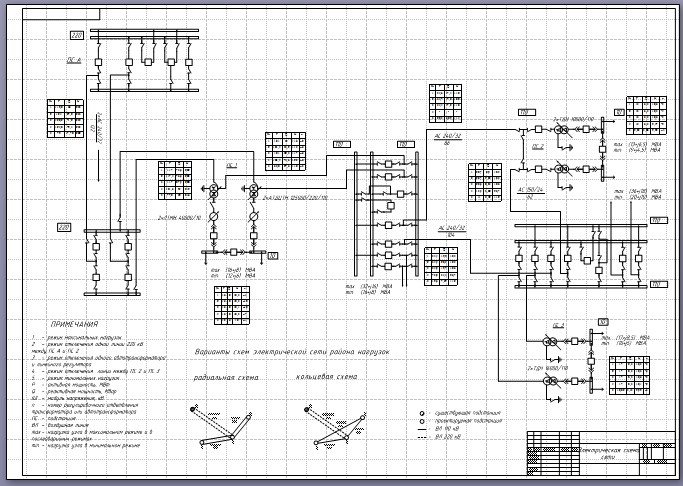
Task: Select the AC 150/24 line label
Action: pyautogui.click(x=529, y=188)
